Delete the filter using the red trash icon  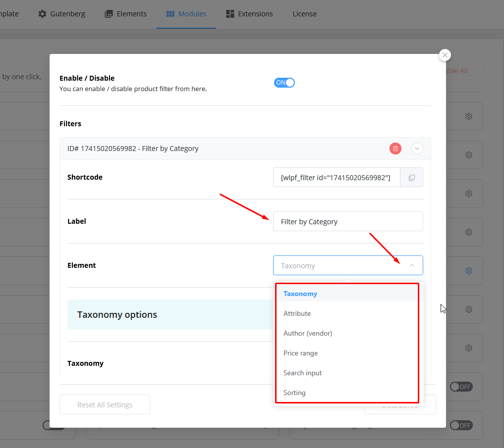click(395, 149)
